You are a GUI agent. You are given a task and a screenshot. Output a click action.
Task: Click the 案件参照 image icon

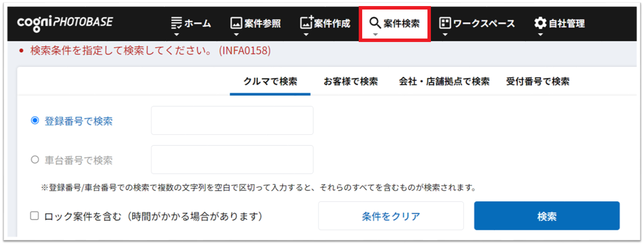point(236,23)
